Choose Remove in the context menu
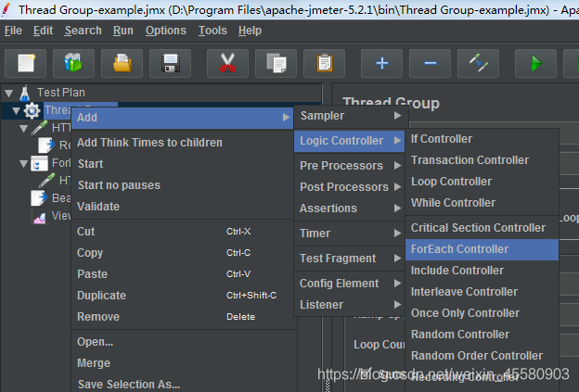Screen dimensions: 579x392 (184, 317)
